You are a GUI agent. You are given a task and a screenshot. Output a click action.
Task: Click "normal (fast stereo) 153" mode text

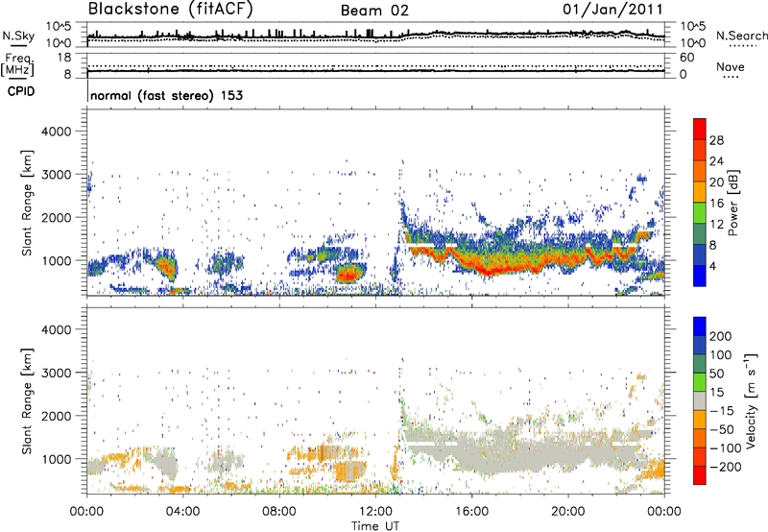tap(166, 95)
